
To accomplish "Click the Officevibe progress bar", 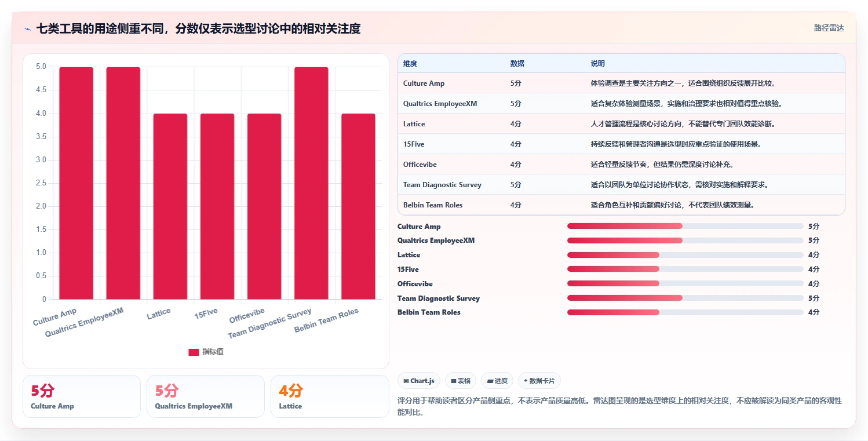I will [x=685, y=283].
